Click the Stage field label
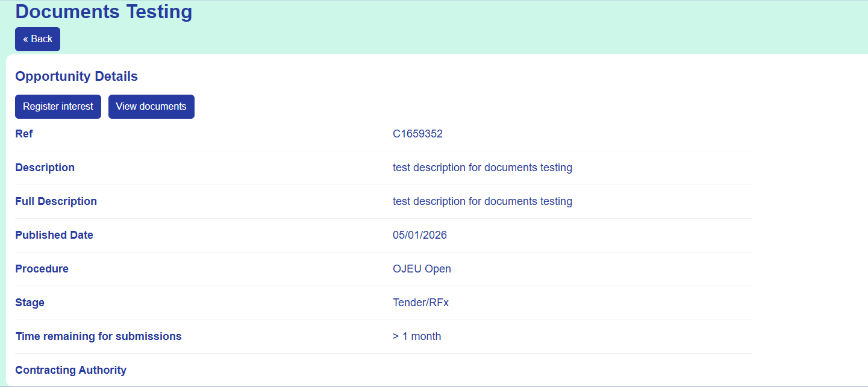 tap(30, 303)
